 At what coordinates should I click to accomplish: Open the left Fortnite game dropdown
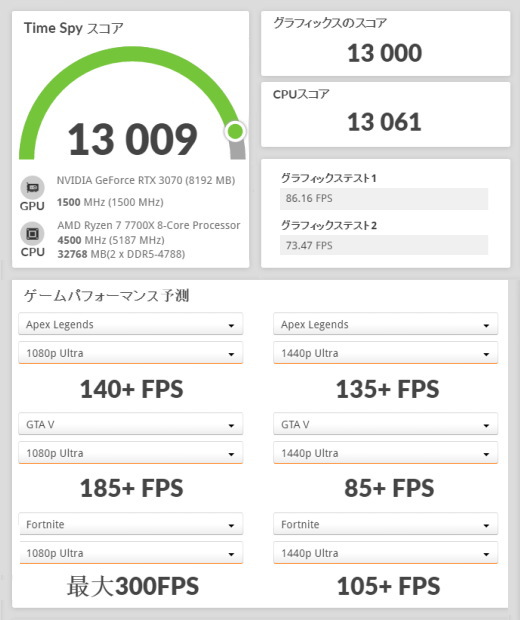(x=130, y=524)
